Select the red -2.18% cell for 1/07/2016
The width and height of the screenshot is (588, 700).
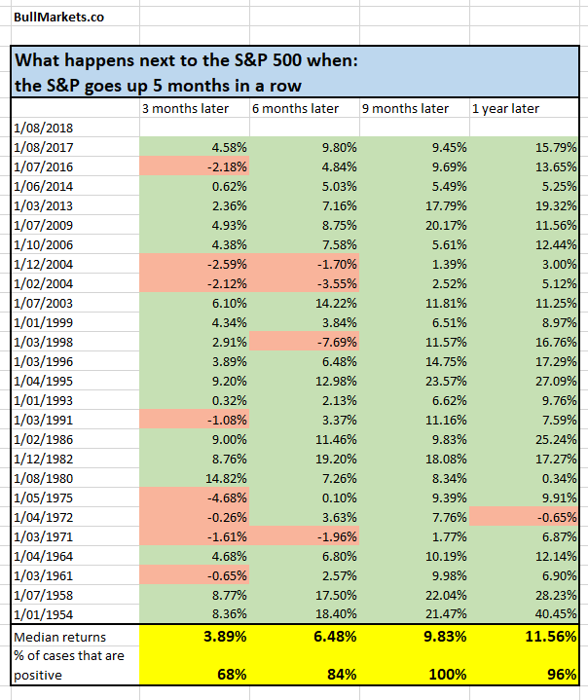click(x=195, y=164)
